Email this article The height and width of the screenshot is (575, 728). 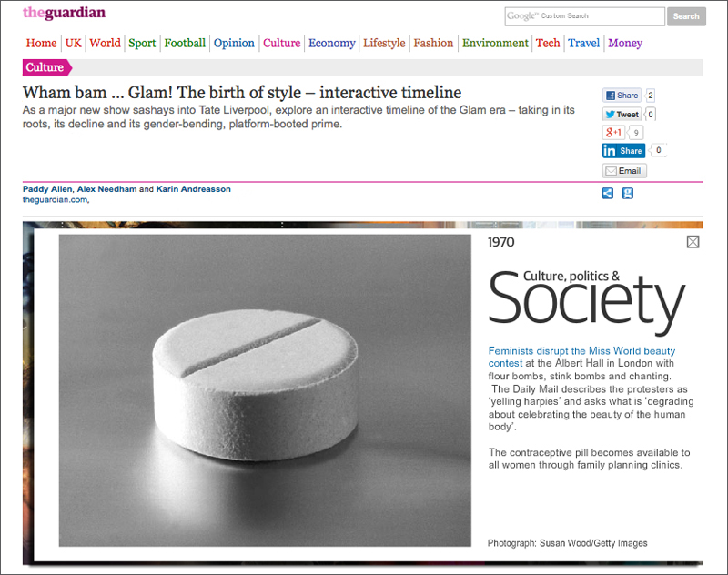tap(624, 171)
